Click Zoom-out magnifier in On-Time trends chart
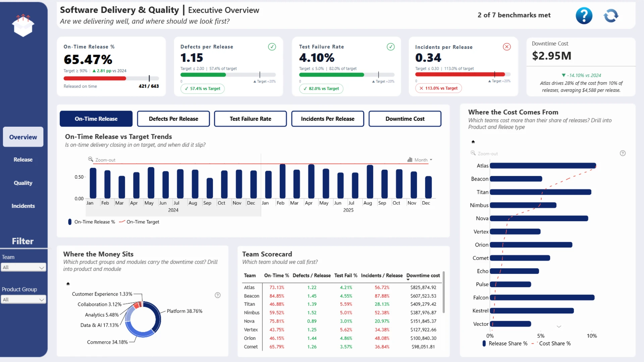Image resolution: width=644 pixels, height=362 pixels. (x=91, y=160)
